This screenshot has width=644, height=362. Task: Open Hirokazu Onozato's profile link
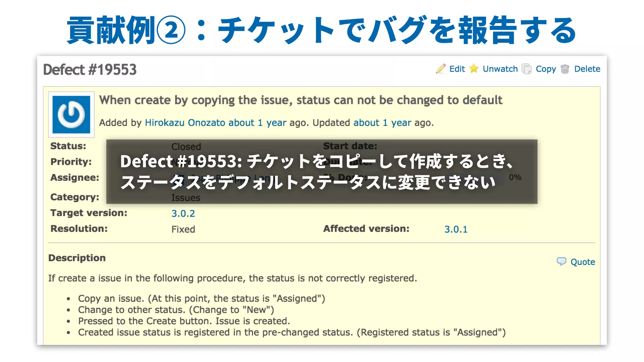pyautogui.click(x=185, y=123)
